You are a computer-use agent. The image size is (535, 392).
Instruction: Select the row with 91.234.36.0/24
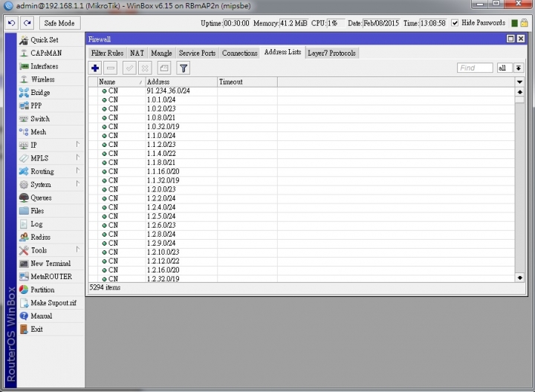pos(301,91)
